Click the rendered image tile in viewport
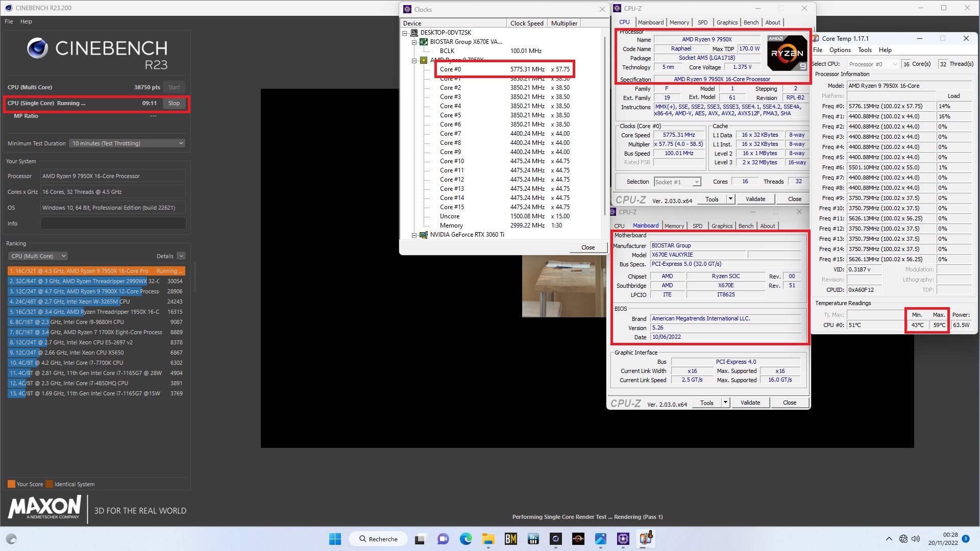The width and height of the screenshot is (980, 551). [564, 286]
